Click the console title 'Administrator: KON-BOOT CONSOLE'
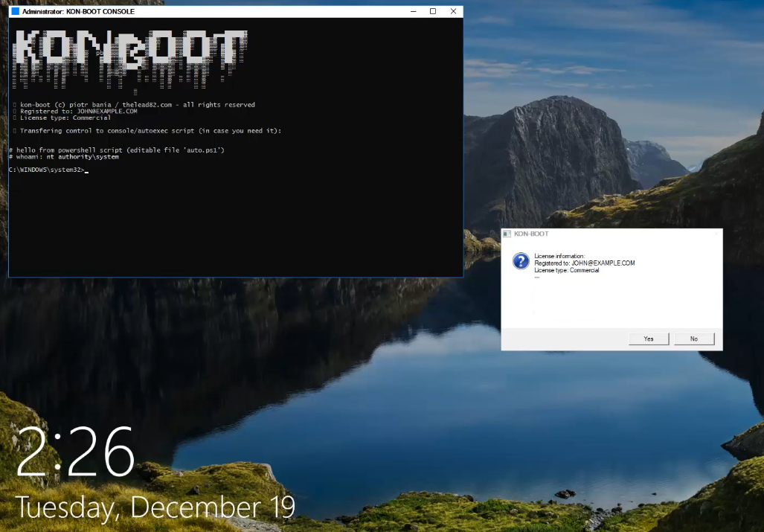764x532 pixels. click(78, 12)
